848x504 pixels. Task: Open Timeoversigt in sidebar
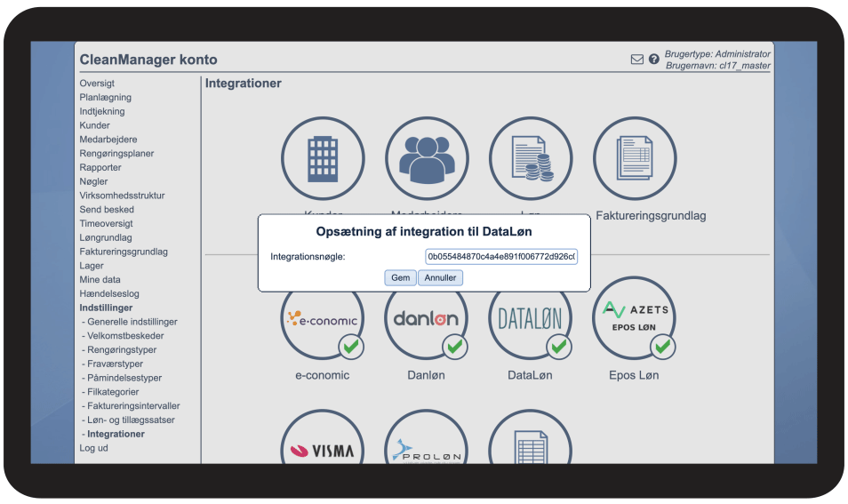[106, 224]
